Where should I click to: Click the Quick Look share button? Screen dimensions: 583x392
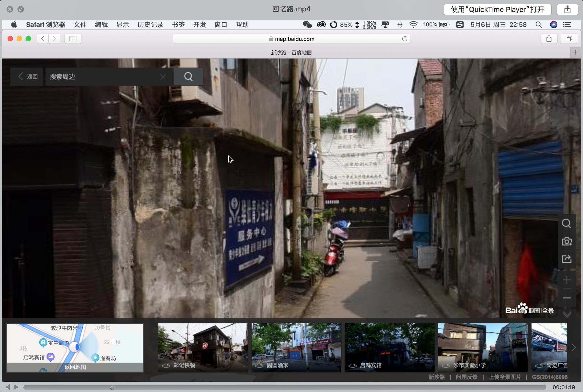coord(567,10)
